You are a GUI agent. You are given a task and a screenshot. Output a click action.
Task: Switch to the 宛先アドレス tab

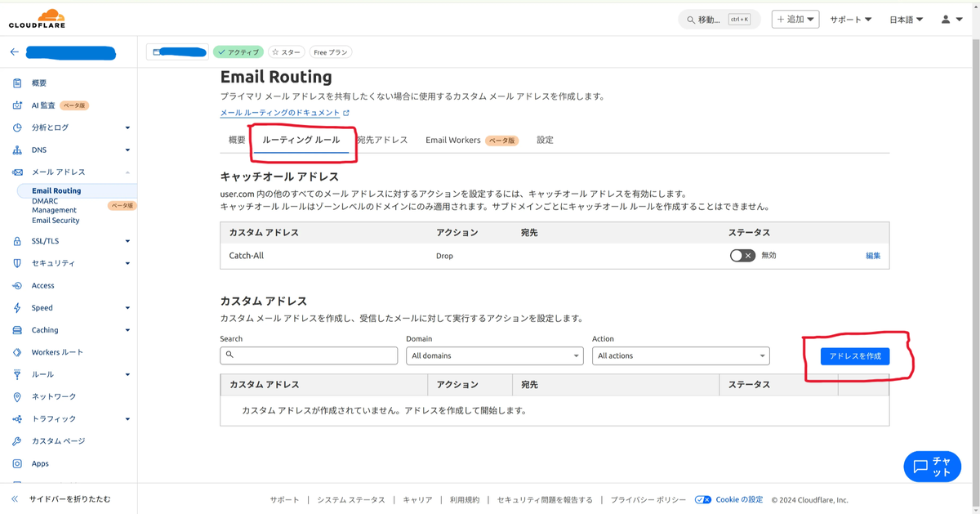tap(382, 141)
